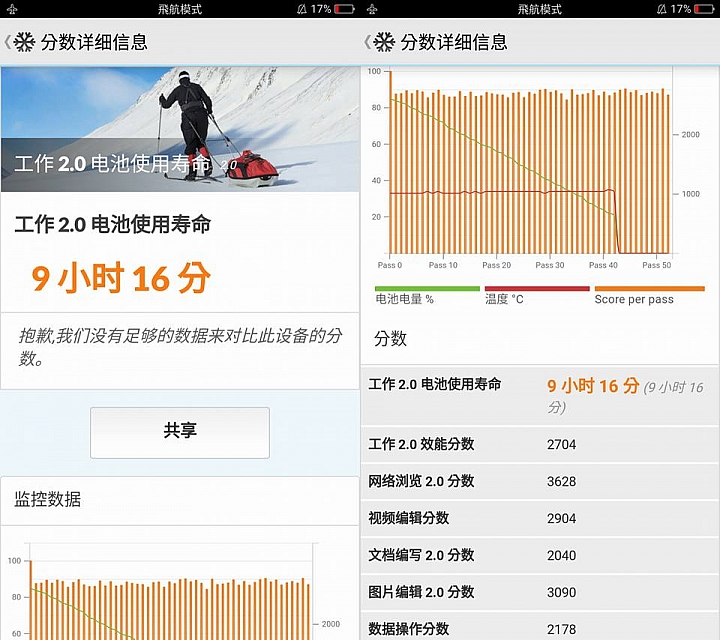
Task: Tap the 工作 2.0 电池使用寿命 heading below banner
Action: click(112, 225)
